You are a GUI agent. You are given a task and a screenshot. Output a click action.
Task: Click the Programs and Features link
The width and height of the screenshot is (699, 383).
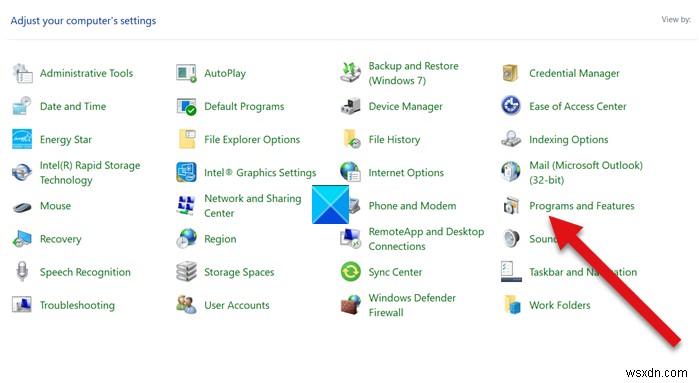(582, 206)
